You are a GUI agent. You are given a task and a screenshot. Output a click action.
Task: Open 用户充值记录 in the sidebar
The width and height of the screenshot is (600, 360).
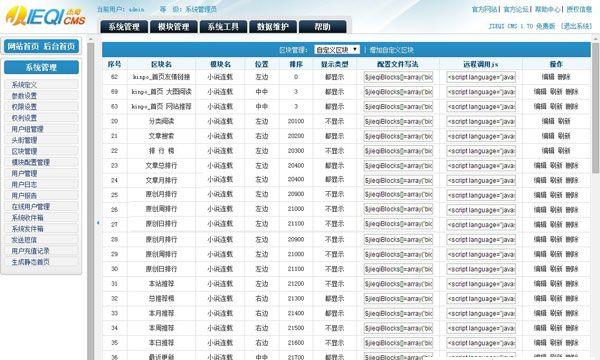tap(31, 251)
